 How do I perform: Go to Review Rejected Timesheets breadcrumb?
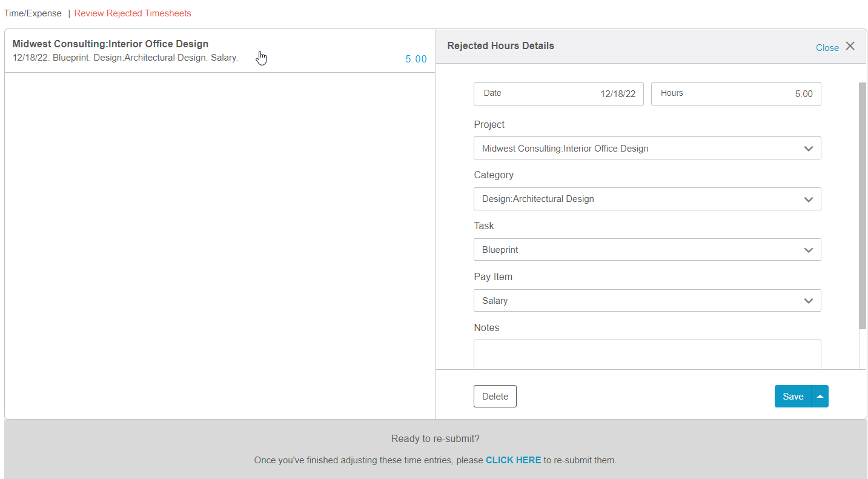click(x=133, y=13)
